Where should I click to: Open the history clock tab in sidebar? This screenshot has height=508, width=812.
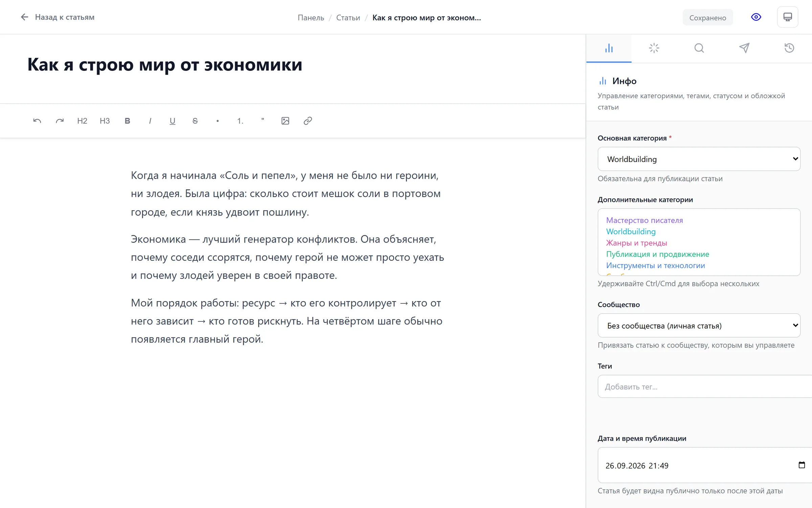[x=789, y=48]
